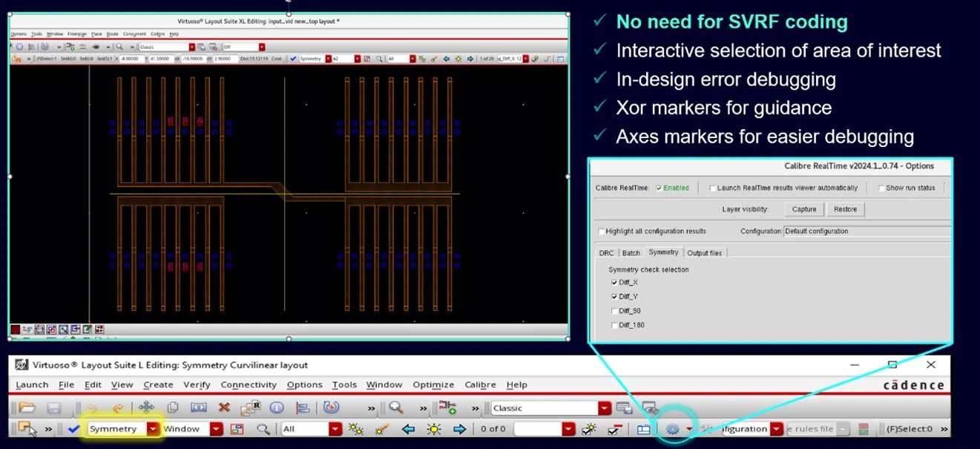Click the Capture layer visibility button

(803, 209)
